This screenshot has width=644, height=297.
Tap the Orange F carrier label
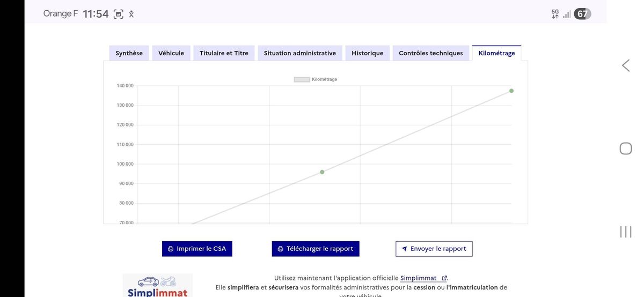coord(61,13)
